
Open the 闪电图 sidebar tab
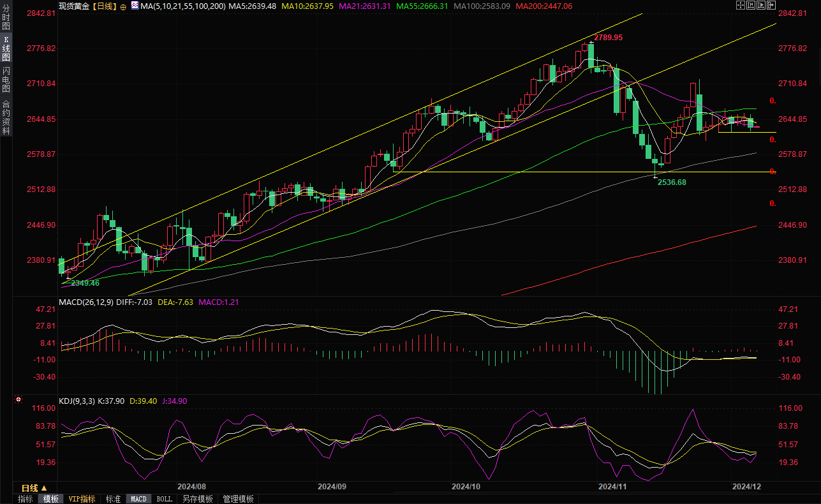tap(6, 80)
